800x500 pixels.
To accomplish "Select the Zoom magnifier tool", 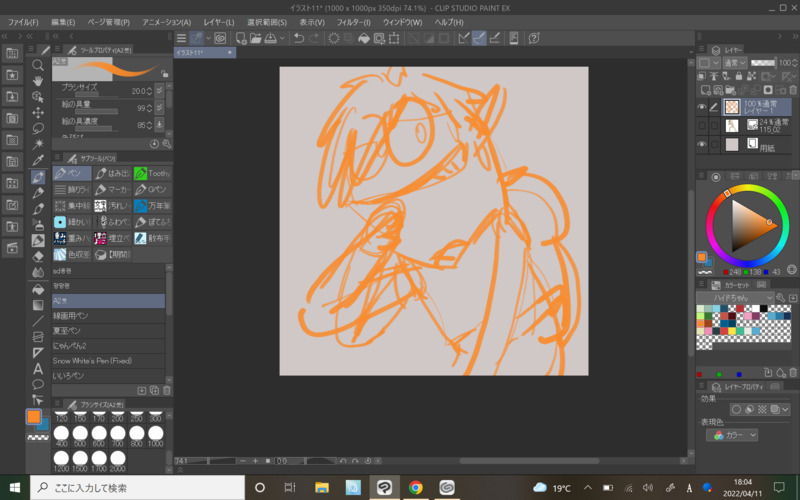I will [38, 65].
